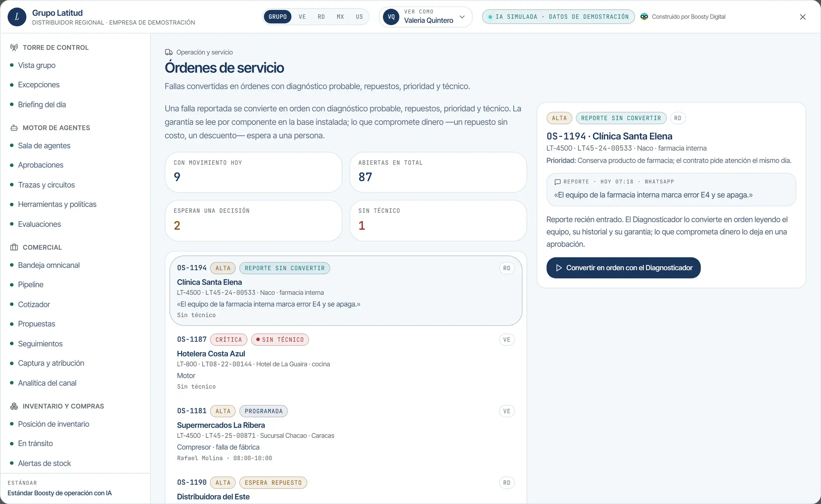Click the Torre de Control antenna icon
This screenshot has width=821, height=504.
[x=14, y=48]
